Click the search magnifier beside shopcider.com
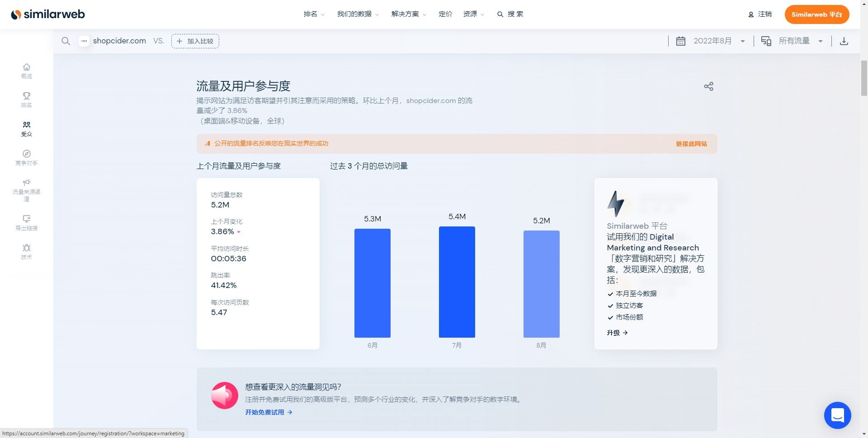 [66, 41]
